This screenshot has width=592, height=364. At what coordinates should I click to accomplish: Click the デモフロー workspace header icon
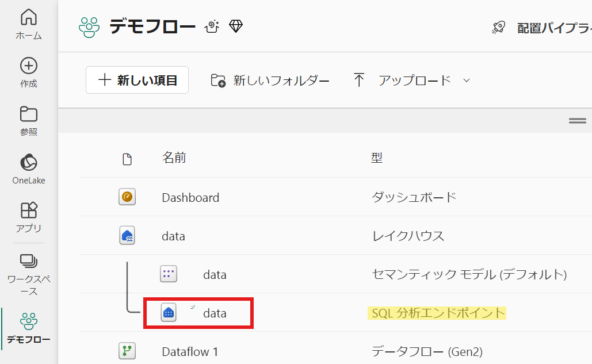click(x=89, y=27)
